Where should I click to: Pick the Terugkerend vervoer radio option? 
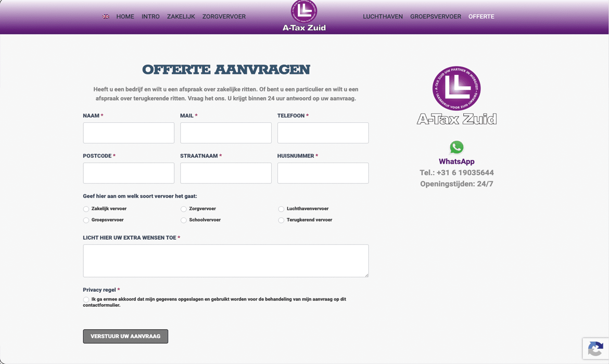[281, 220]
